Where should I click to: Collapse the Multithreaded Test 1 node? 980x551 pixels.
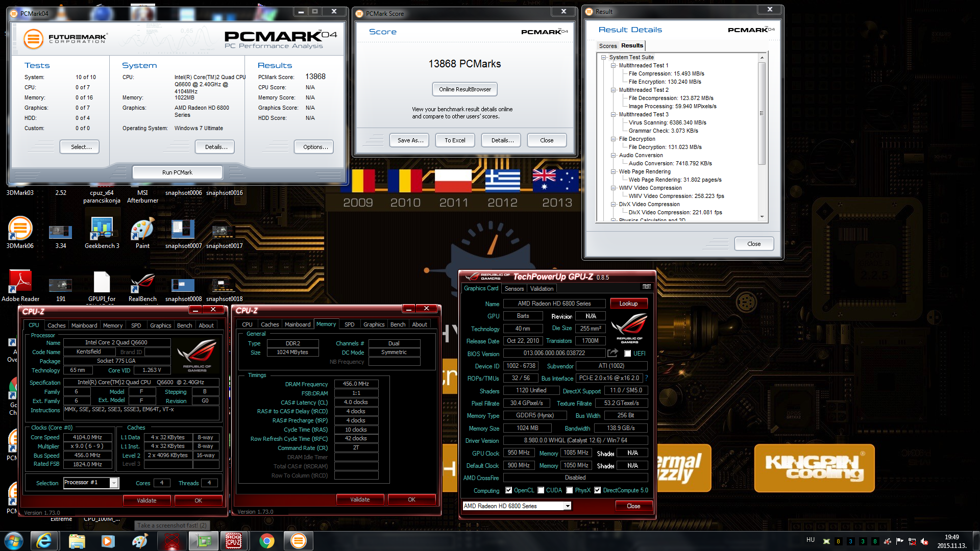614,65
